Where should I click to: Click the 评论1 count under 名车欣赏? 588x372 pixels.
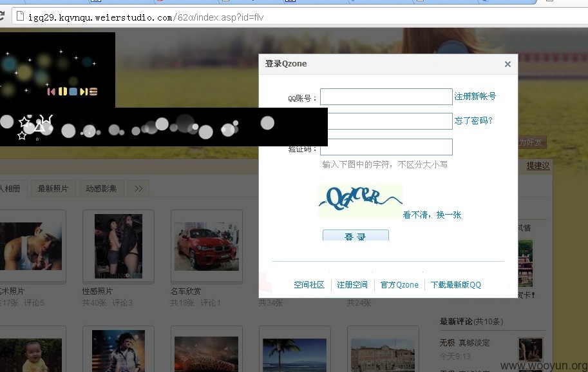[x=211, y=302]
